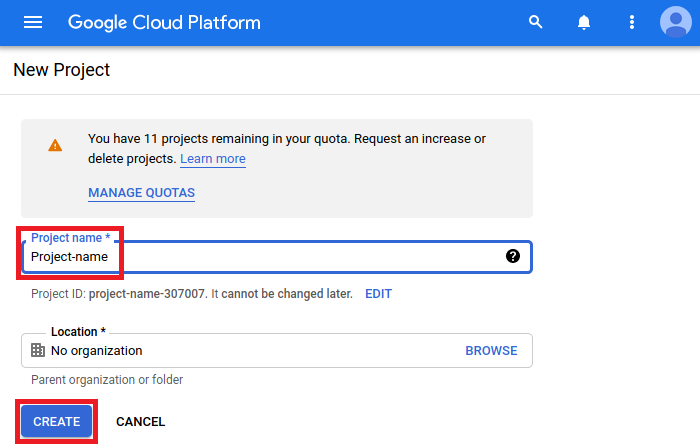Click the user account avatar
This screenshot has width=700, height=447.
tap(676, 22)
